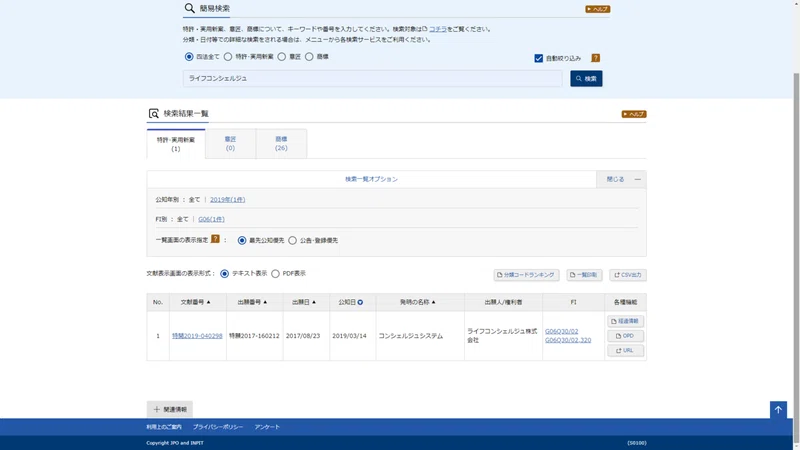Select 特許・実用新案 search scope radio

(228, 57)
